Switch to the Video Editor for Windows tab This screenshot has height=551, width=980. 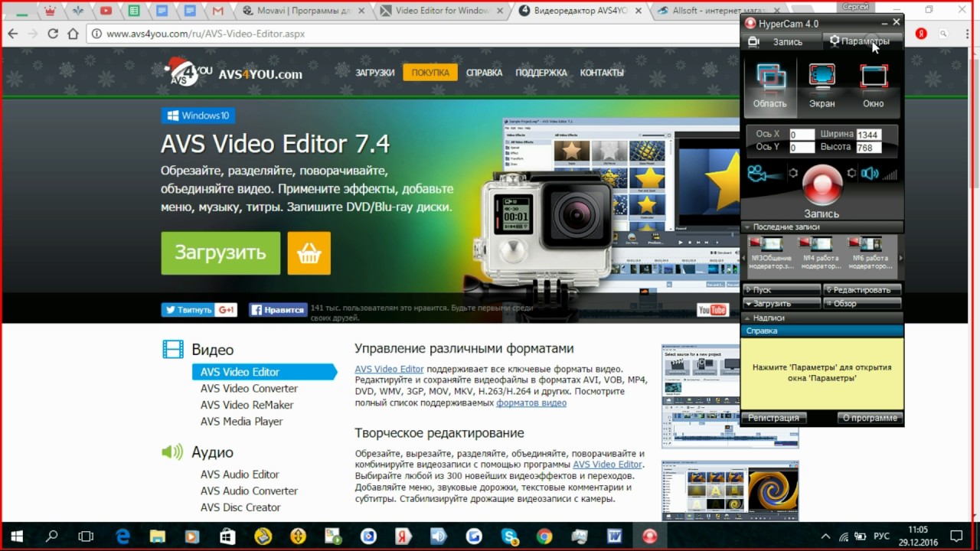443,11
